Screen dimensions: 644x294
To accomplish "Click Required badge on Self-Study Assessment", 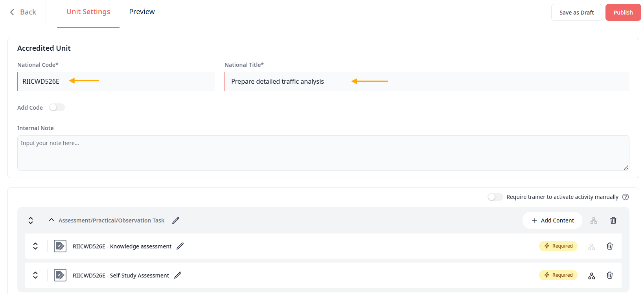I will (x=558, y=275).
